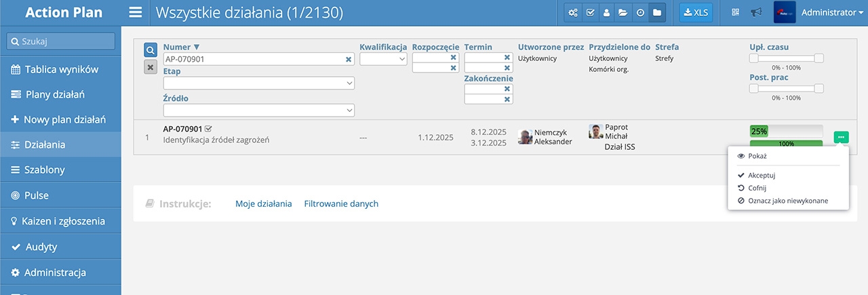Image resolution: width=868 pixels, height=295 pixels.
Task: Select the open-folder filter icon in the toolbar
Action: point(623,13)
